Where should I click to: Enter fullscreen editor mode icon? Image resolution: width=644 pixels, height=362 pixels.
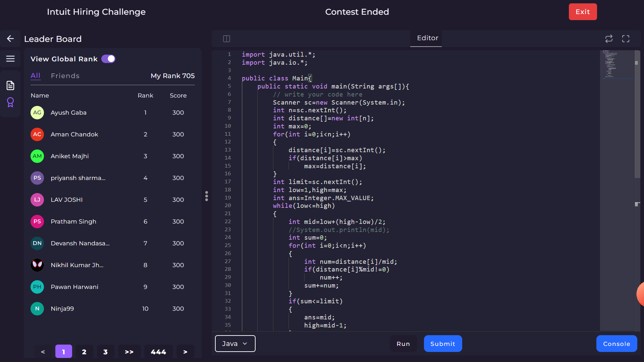pyautogui.click(x=626, y=39)
